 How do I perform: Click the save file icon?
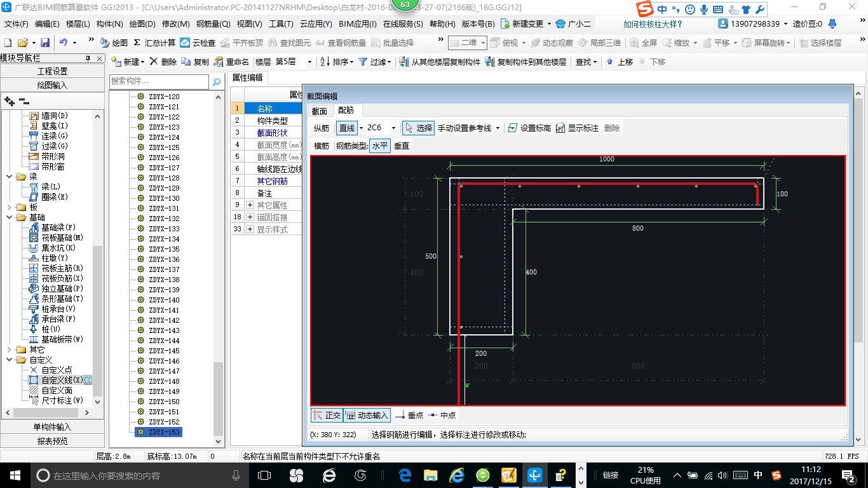45,43
